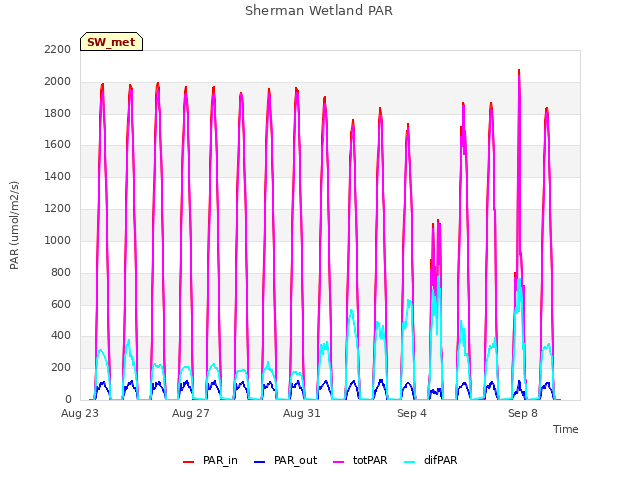Image resolution: width=640 pixels, height=480 pixels.
Task: Click the 1800 y-axis tick label
Action: pyautogui.click(x=58, y=113)
